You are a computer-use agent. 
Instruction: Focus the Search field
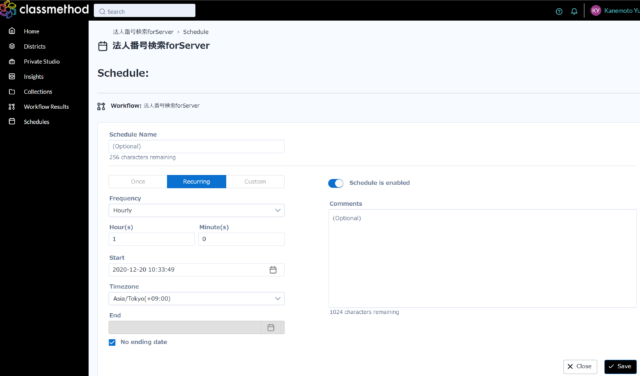click(x=144, y=11)
